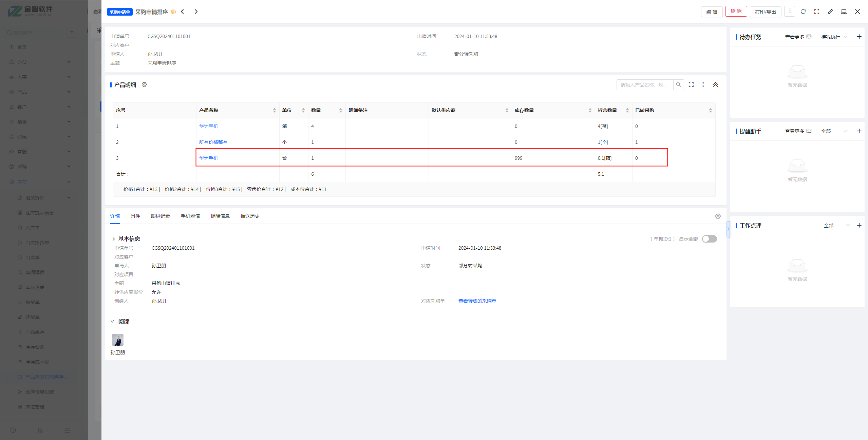Open product detail column settings gear
Screen dimensions: 868x440
(144, 84)
